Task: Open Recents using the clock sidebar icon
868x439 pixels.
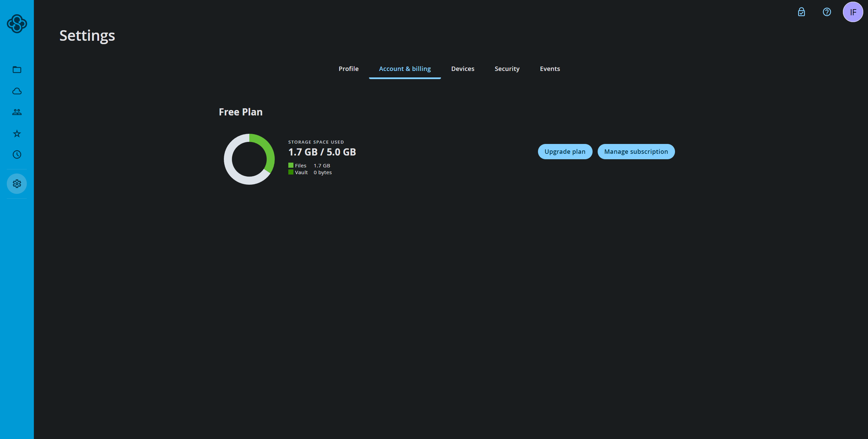Action: click(17, 154)
